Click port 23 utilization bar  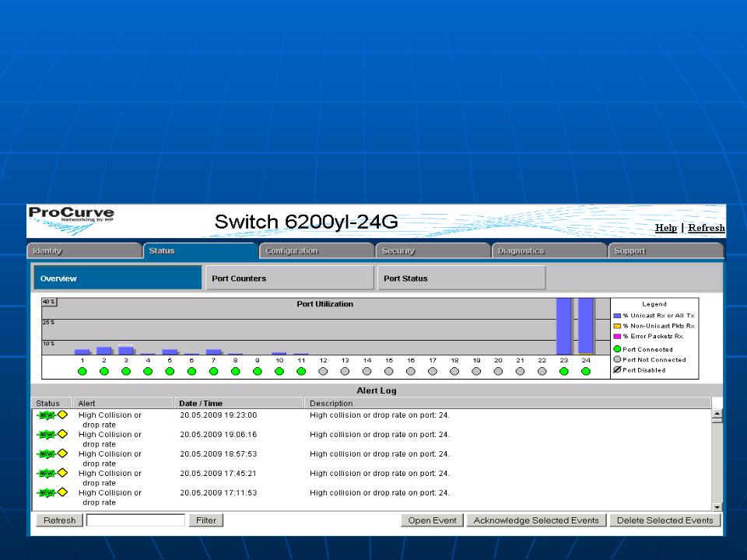point(563,327)
